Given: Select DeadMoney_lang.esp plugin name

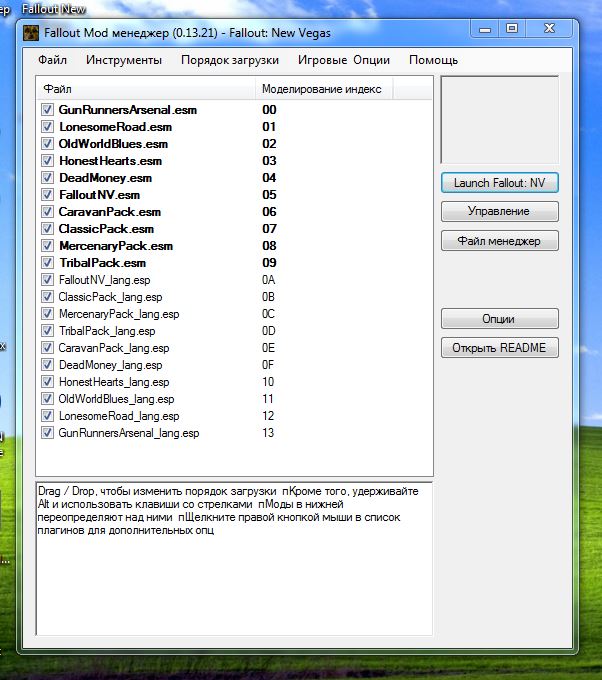Looking at the screenshot, I should (111, 365).
